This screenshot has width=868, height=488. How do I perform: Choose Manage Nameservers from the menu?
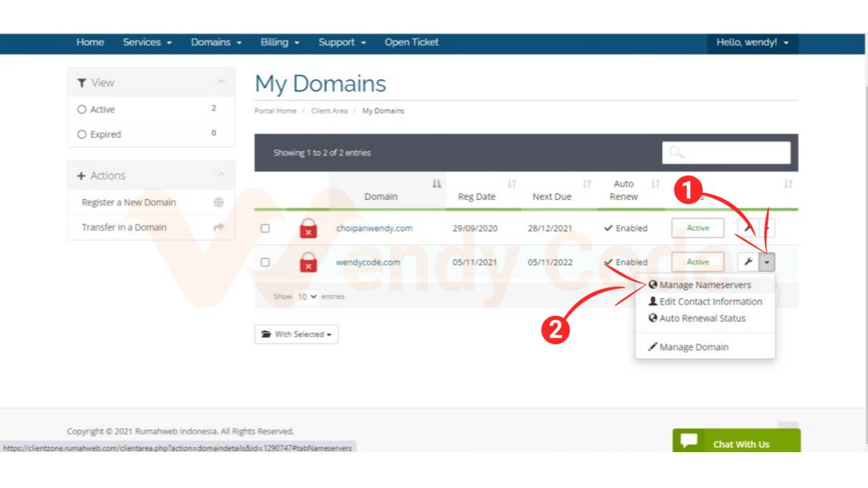(705, 285)
